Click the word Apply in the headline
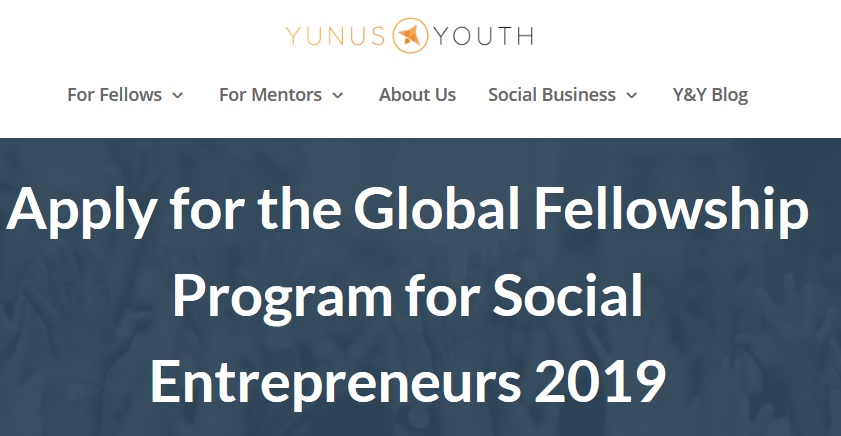This screenshot has width=841, height=436. pyautogui.click(x=82, y=210)
